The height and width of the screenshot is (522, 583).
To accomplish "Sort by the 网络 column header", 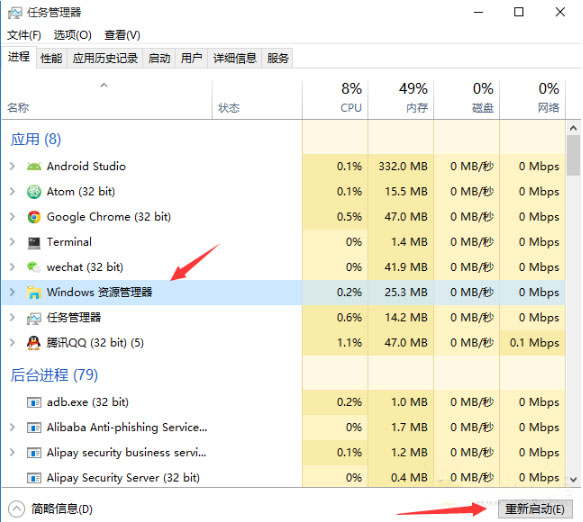I will pos(532,100).
